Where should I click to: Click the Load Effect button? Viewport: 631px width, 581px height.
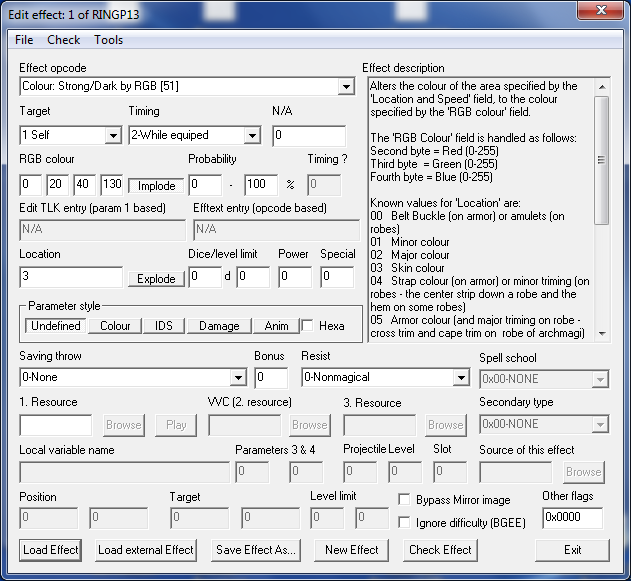51,550
